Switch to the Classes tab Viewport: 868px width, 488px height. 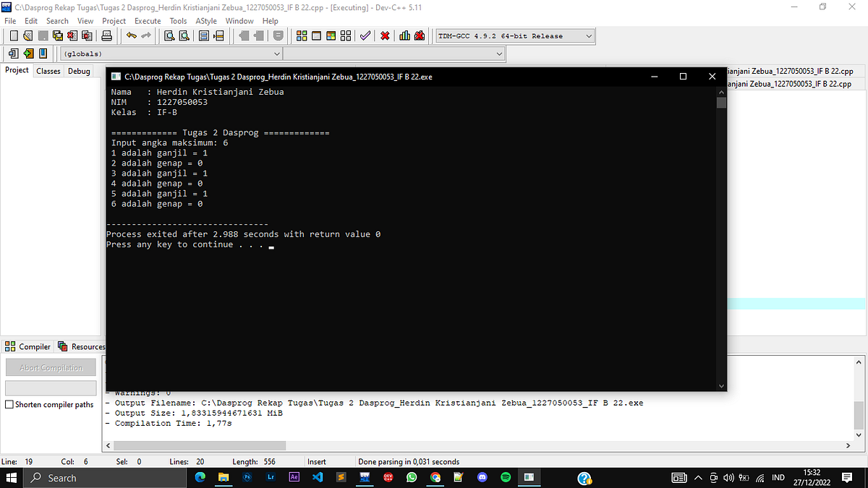(x=48, y=71)
